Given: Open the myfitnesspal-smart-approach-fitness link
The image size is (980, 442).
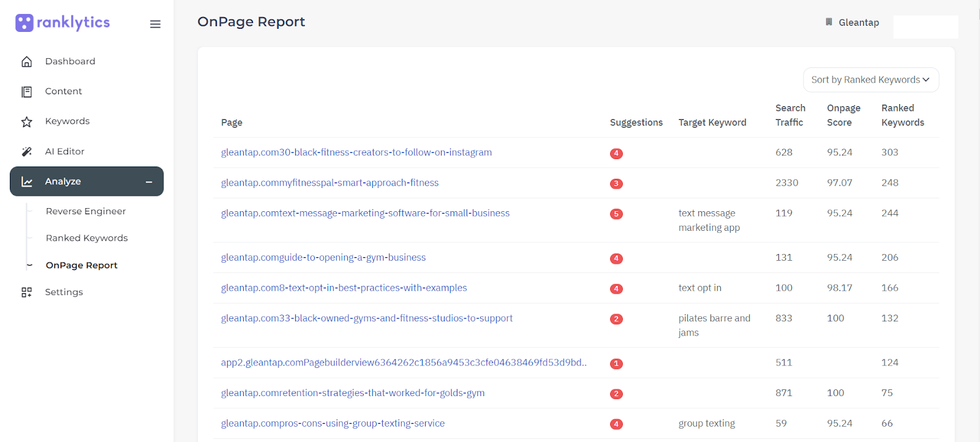Looking at the screenshot, I should click(x=330, y=182).
